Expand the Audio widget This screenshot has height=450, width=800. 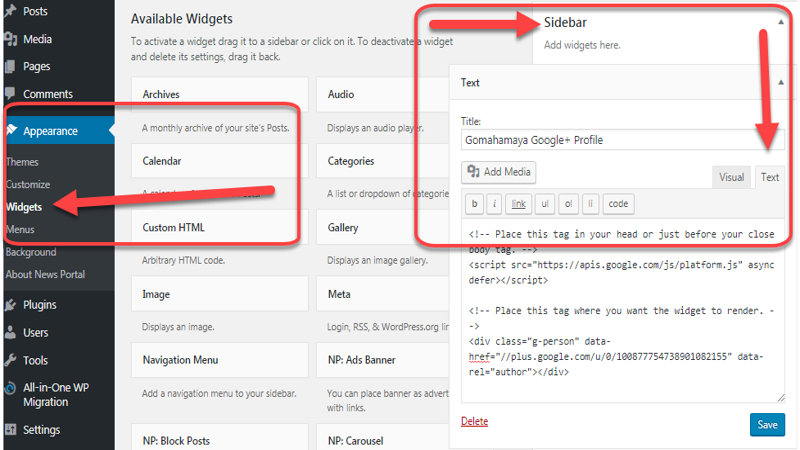383,94
